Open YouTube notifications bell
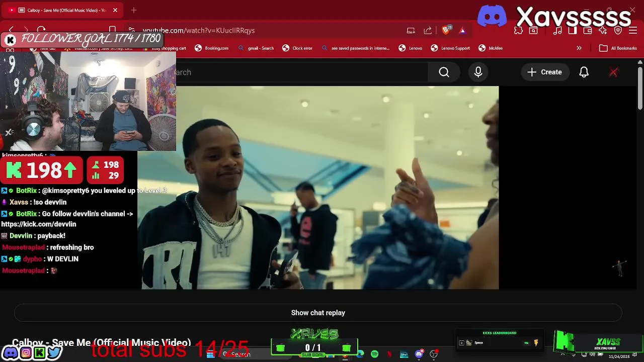Image resolution: width=644 pixels, height=362 pixels. point(584,72)
